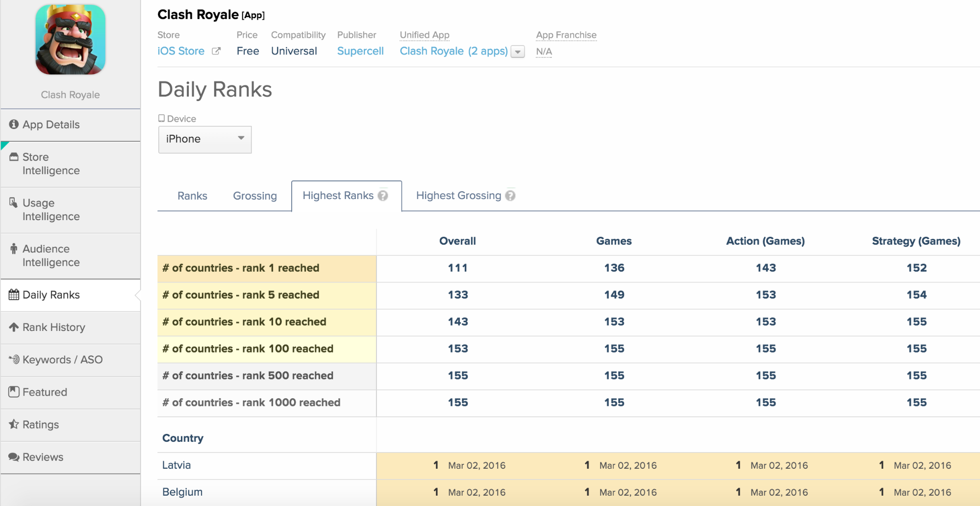Image resolution: width=980 pixels, height=506 pixels.
Task: Click the N/A App Franchise value
Action: 544,51
